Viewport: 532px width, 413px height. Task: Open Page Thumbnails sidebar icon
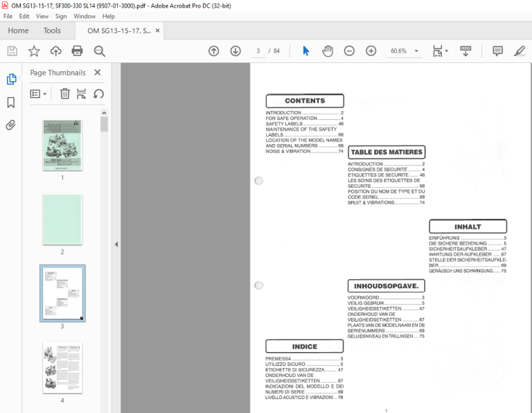click(x=11, y=79)
